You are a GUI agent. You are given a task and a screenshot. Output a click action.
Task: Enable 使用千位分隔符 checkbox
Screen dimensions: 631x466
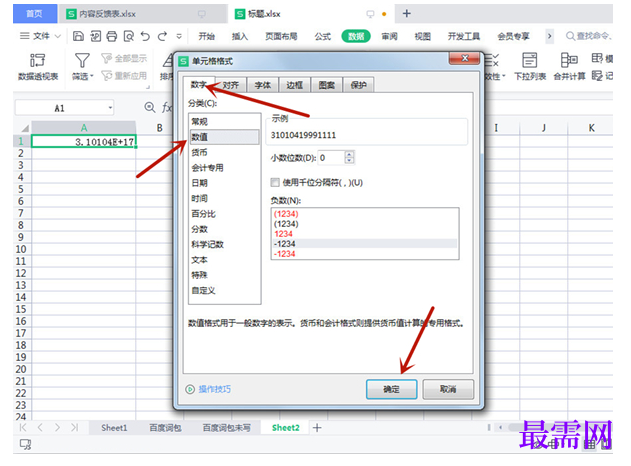(275, 183)
